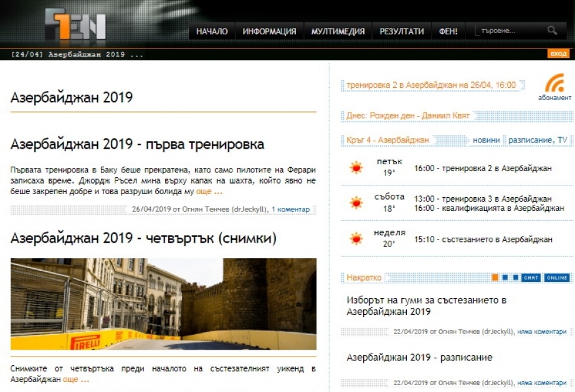The image size is (575, 392).
Task: Click the F1EN site logo
Action: pyautogui.click(x=75, y=24)
